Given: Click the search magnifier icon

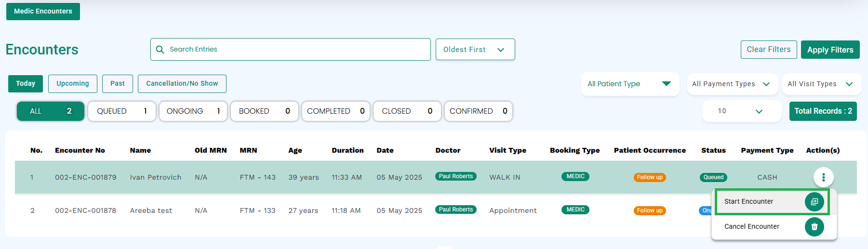Looking at the screenshot, I should click(160, 50).
